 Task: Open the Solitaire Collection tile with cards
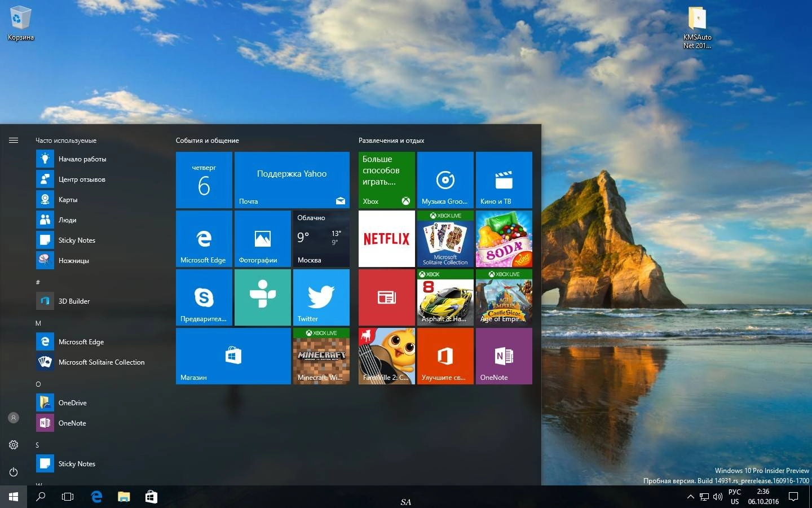(x=445, y=239)
